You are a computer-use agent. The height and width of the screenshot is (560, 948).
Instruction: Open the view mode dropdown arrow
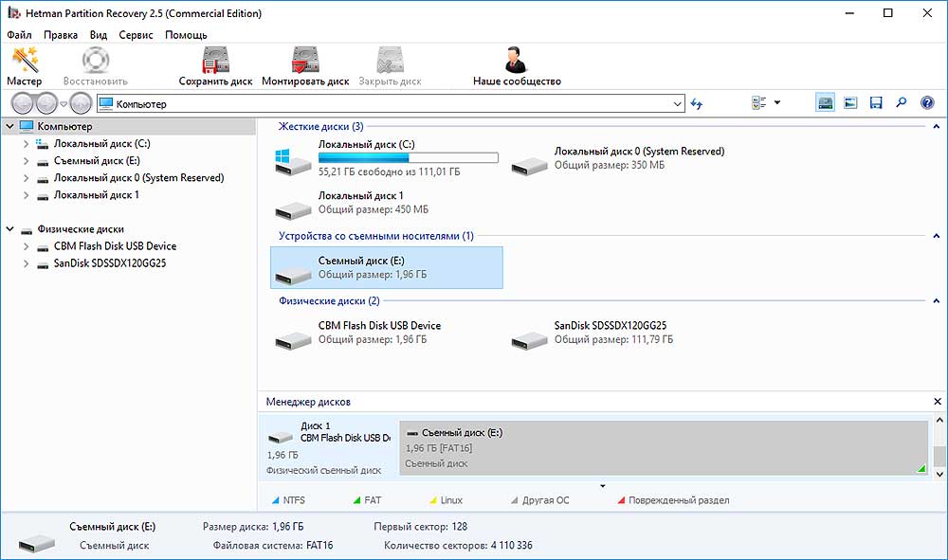click(777, 102)
